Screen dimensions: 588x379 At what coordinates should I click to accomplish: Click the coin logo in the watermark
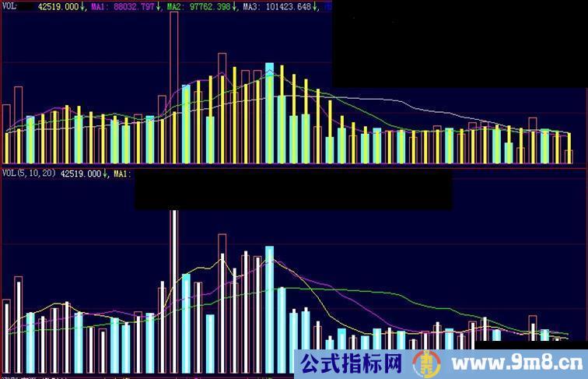[425, 363]
